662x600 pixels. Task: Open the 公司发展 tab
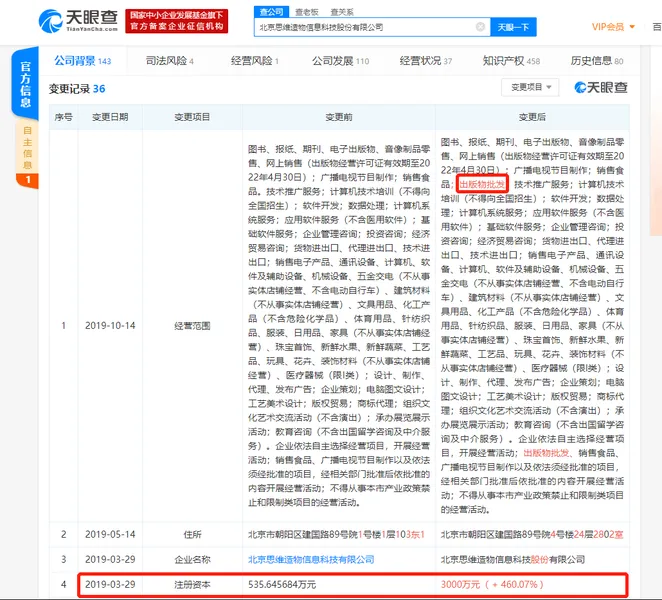[341, 61]
